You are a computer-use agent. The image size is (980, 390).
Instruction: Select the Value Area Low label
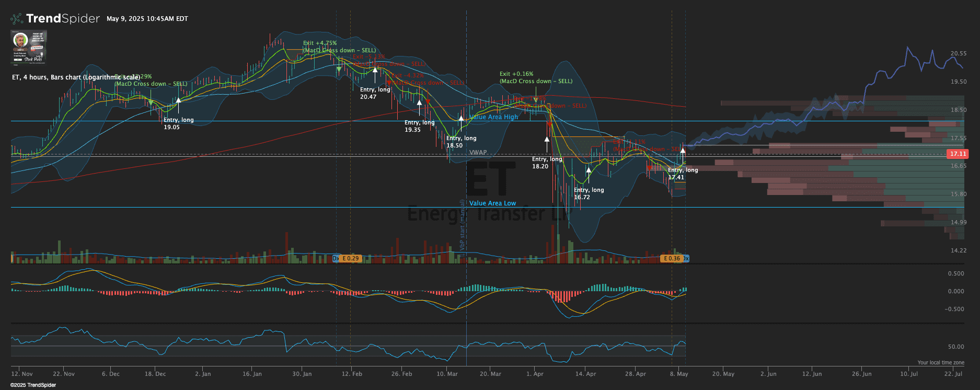492,203
